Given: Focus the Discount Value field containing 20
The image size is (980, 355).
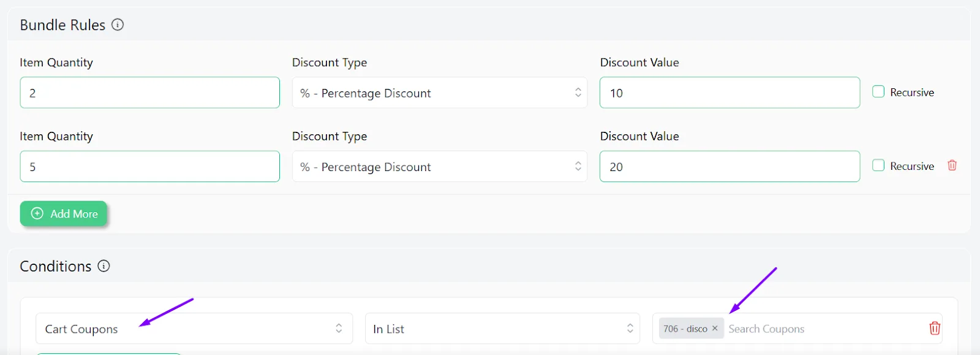Looking at the screenshot, I should [729, 166].
